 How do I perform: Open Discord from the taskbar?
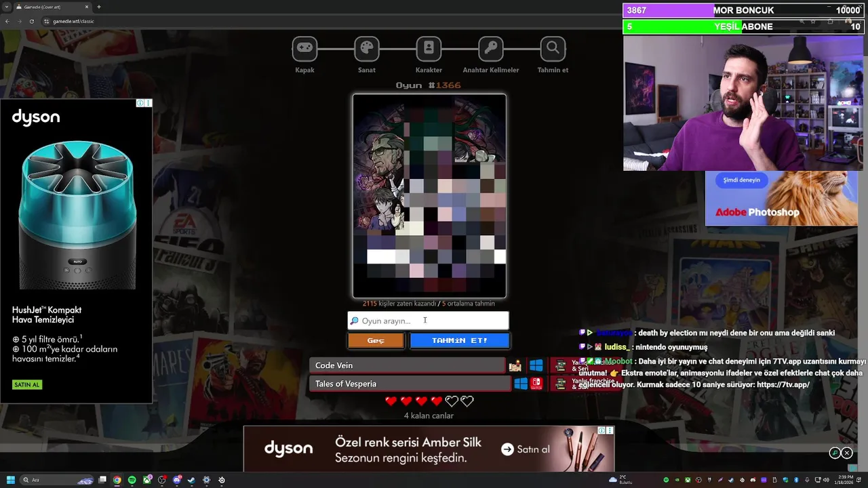click(176, 480)
